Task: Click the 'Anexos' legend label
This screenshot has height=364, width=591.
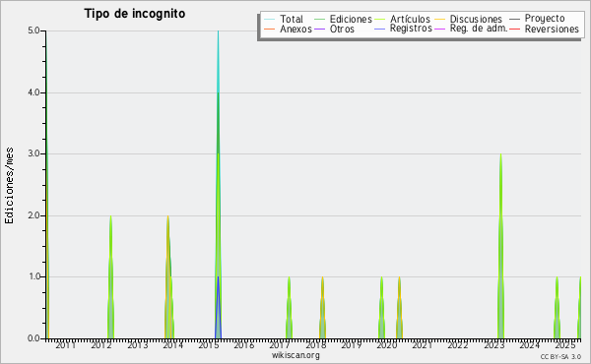Action: pyautogui.click(x=295, y=29)
